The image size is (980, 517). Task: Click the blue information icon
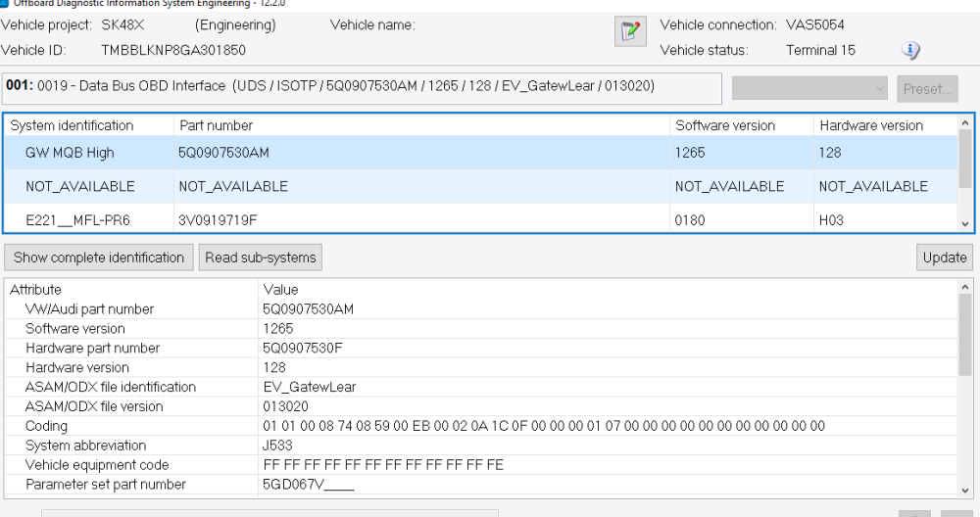tap(910, 50)
